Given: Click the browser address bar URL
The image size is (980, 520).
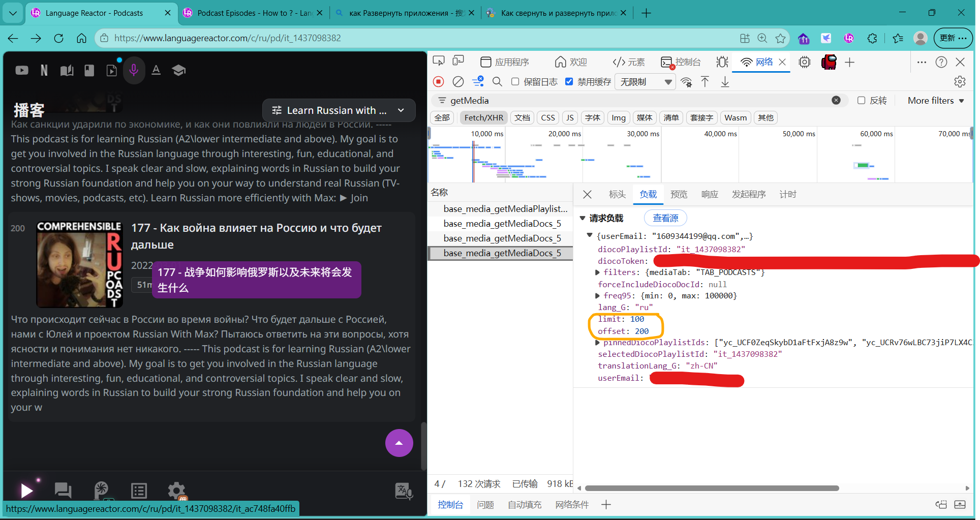Looking at the screenshot, I should [x=228, y=38].
